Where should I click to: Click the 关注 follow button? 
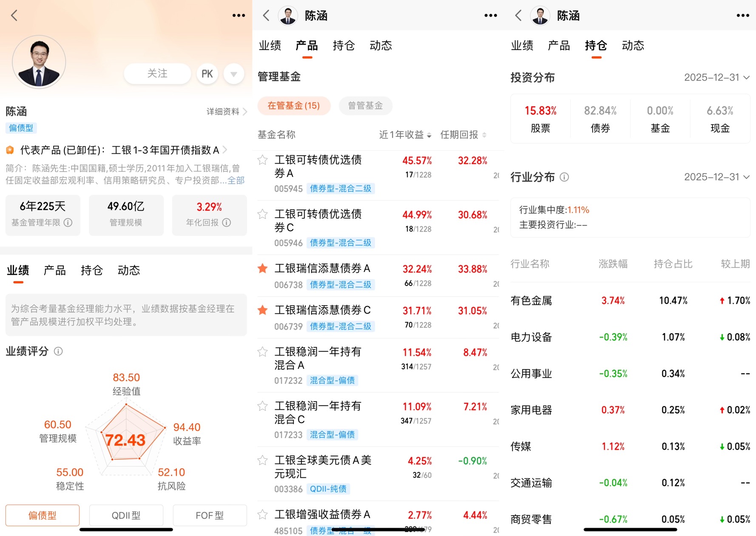157,74
